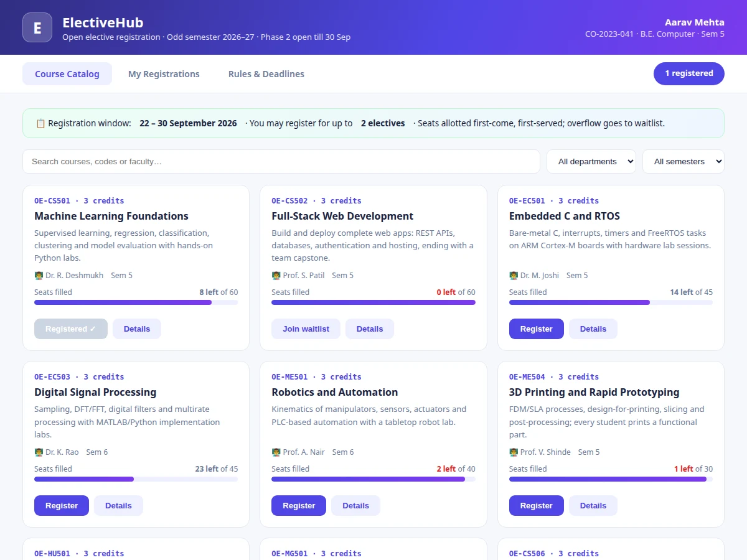Image resolution: width=747 pixels, height=560 pixels.
Task: Click course code OE-CS506
Action: [x=527, y=553]
